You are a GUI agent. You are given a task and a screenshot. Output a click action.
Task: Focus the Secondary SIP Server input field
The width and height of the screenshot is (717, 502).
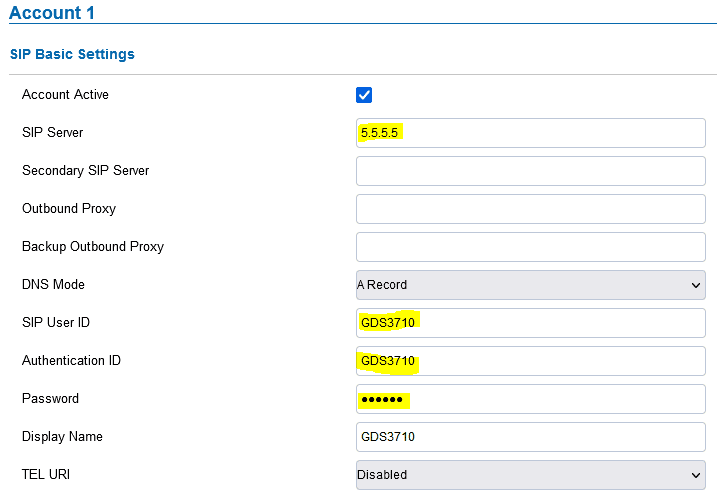[x=530, y=171]
